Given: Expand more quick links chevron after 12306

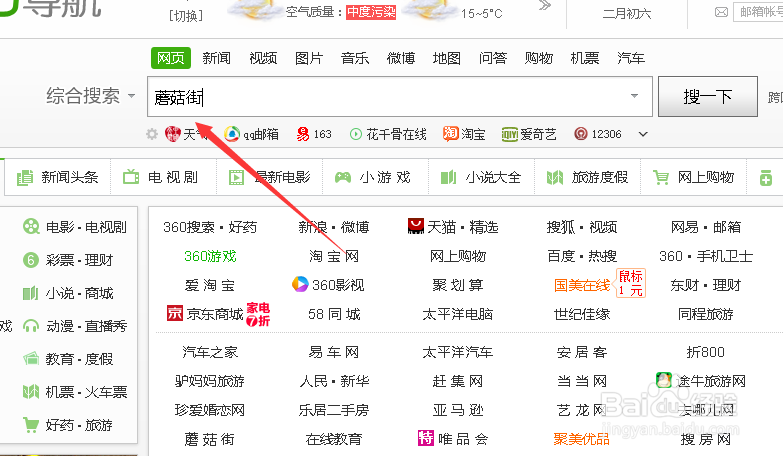Looking at the screenshot, I should (x=643, y=134).
